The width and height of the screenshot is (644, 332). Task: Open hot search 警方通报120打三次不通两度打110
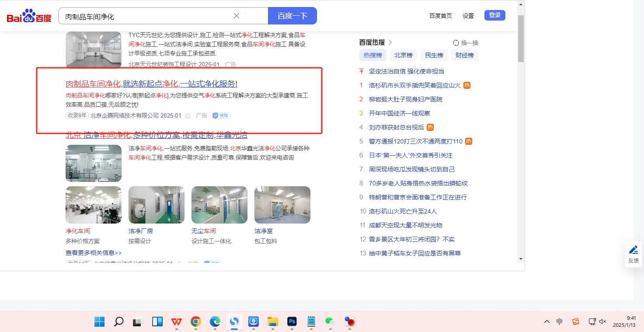[416, 141]
